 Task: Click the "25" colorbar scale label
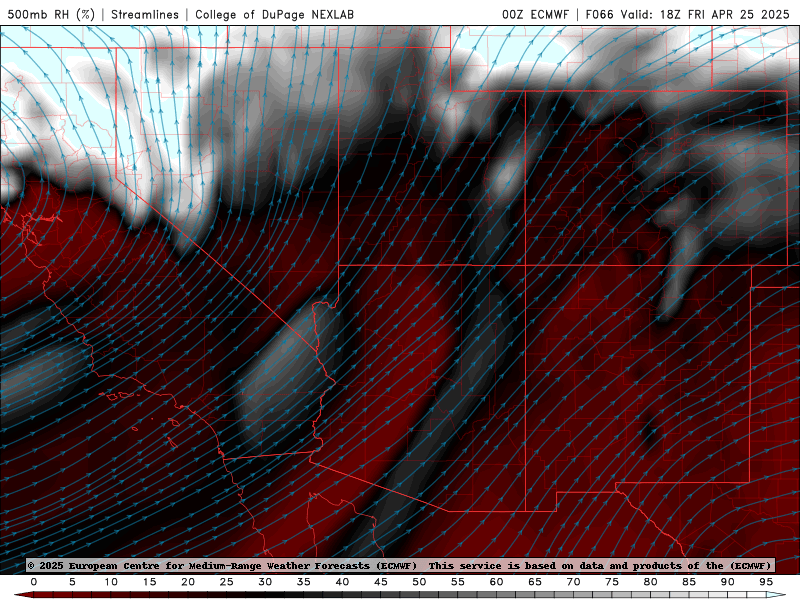[227, 582]
